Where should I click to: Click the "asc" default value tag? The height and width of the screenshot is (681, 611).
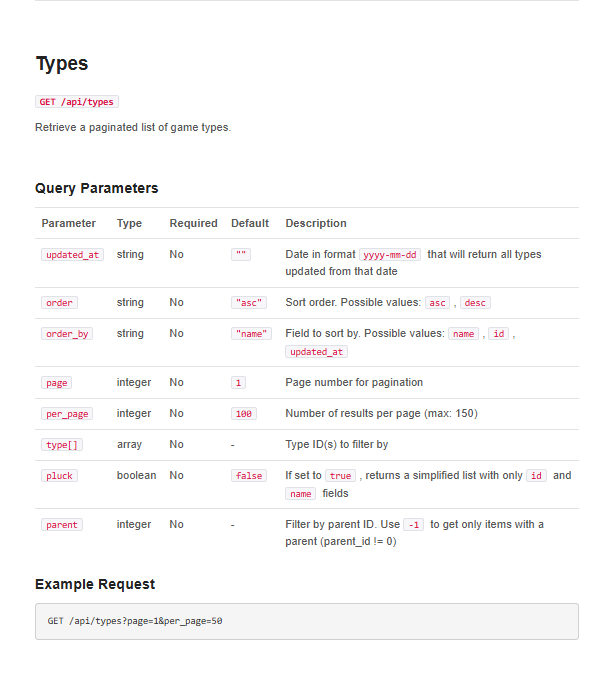248,303
